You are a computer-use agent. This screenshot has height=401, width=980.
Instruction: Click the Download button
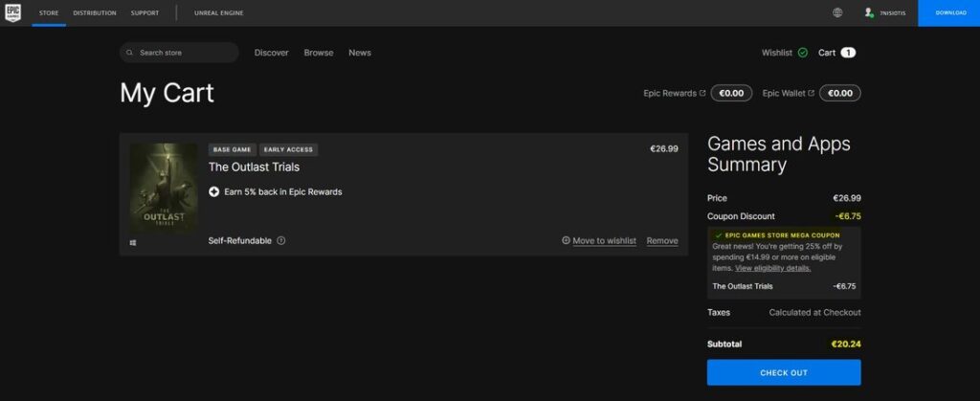(948, 13)
